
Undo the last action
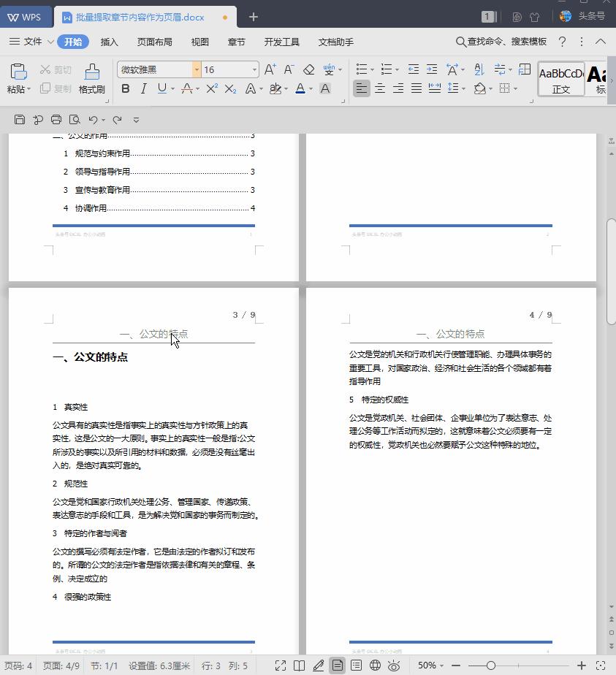tap(95, 119)
